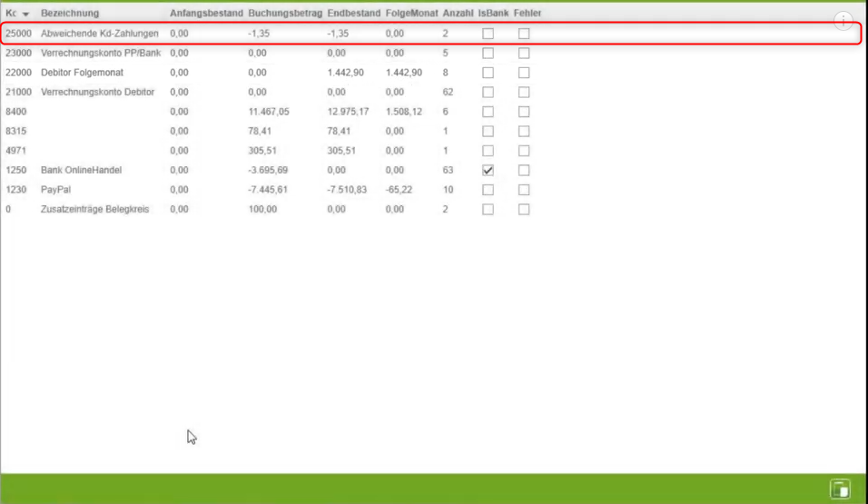Click the Anzahl column header
Viewport: 868px width, 504px height.
tap(458, 14)
